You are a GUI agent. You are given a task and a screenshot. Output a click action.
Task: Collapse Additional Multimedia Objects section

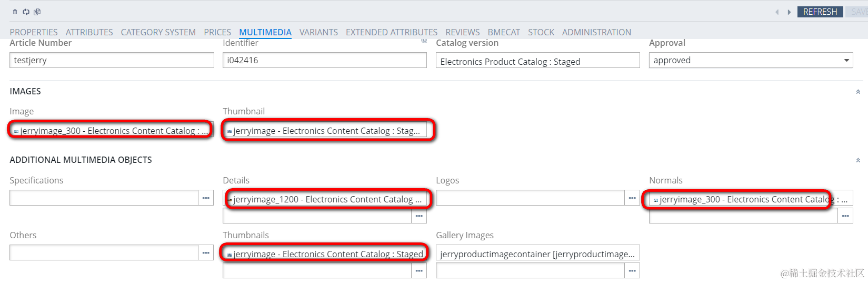tap(858, 160)
